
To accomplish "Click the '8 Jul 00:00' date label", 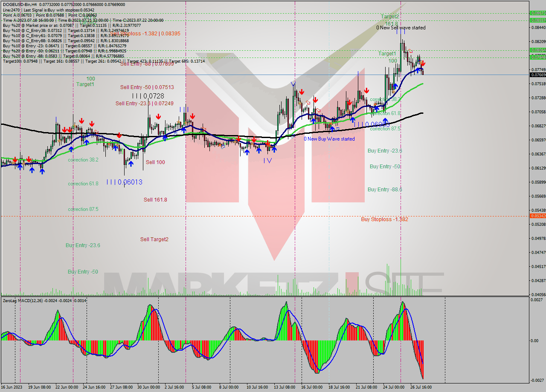I will tap(229, 387).
